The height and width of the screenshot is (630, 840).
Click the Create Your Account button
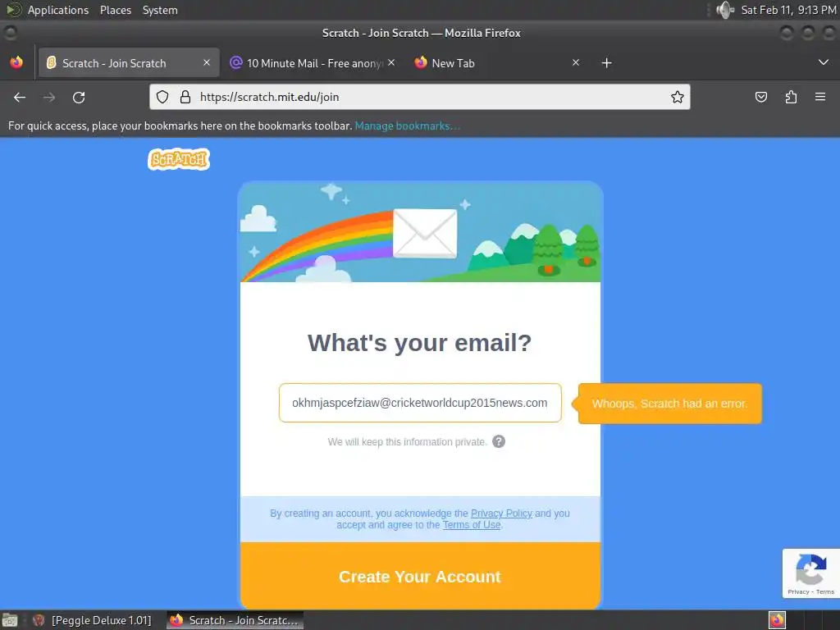coord(420,576)
